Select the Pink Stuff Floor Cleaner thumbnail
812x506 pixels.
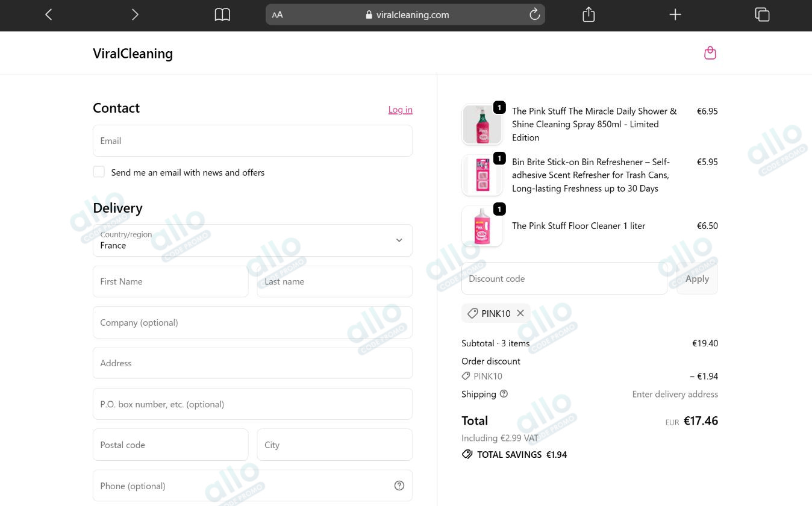(482, 226)
